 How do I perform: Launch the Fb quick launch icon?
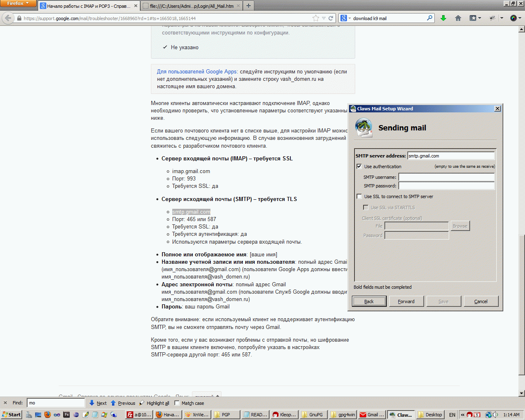tap(66, 415)
